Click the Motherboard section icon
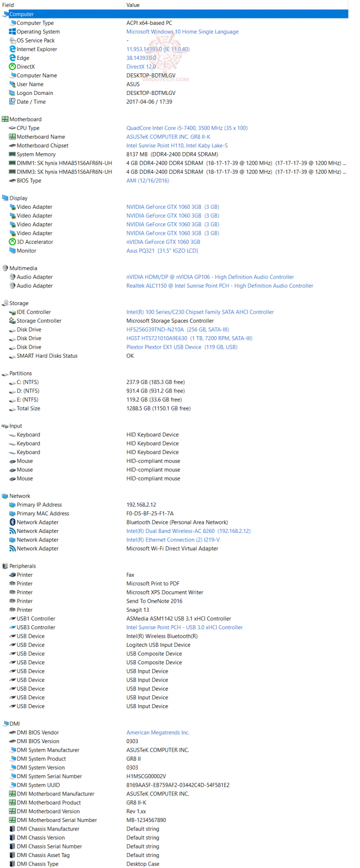Viewport: 360px width, 868px height. tap(5, 119)
